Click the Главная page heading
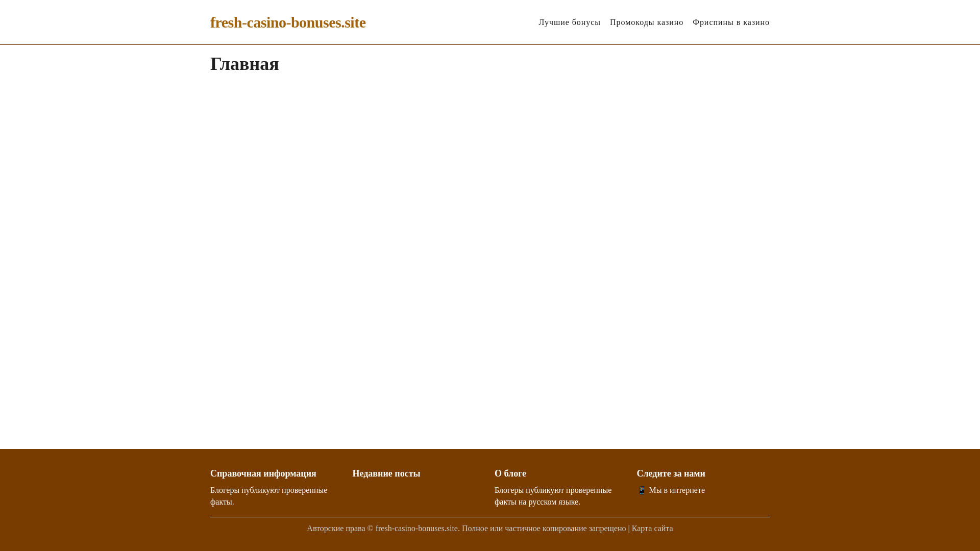The width and height of the screenshot is (980, 551). click(244, 64)
